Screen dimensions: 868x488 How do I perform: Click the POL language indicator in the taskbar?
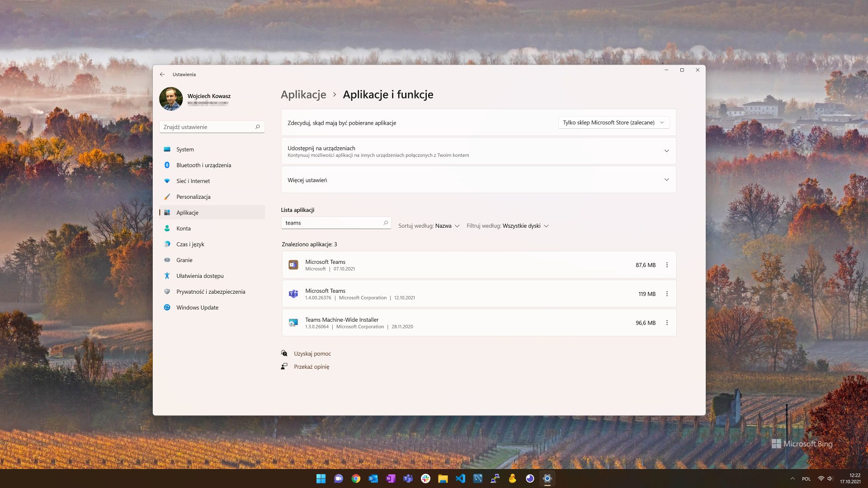(x=807, y=479)
